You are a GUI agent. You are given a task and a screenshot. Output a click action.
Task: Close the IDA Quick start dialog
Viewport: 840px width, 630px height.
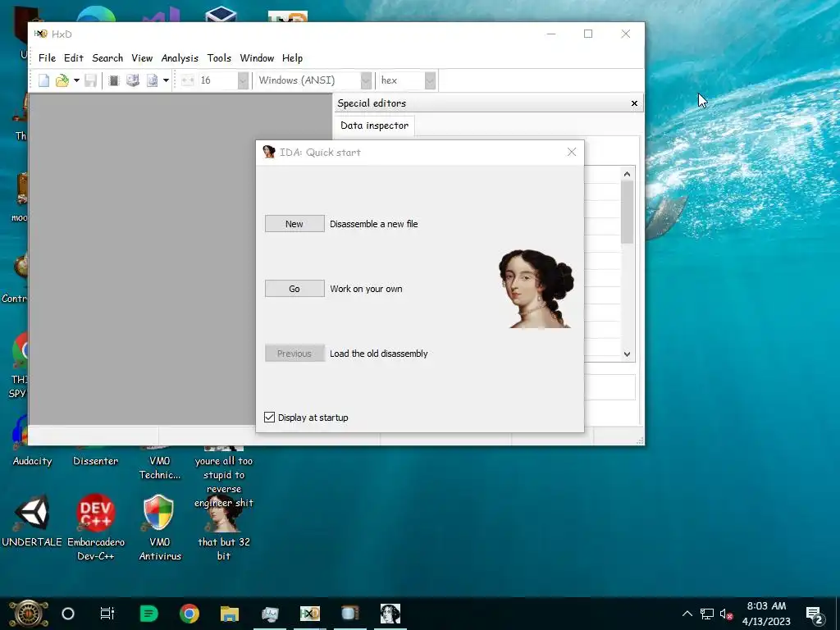tap(572, 152)
